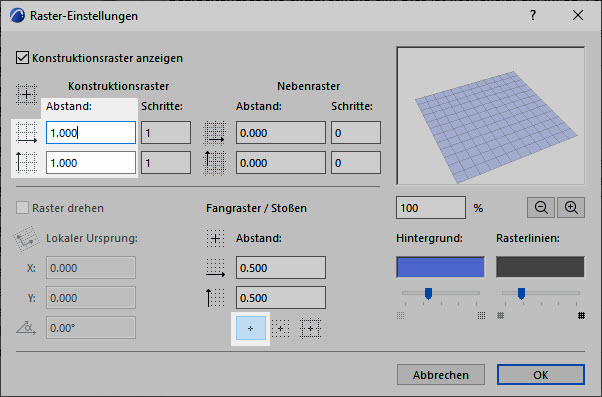Click the Lokaler Ursprung icon
Screen dimensions: 602x397
[26, 238]
